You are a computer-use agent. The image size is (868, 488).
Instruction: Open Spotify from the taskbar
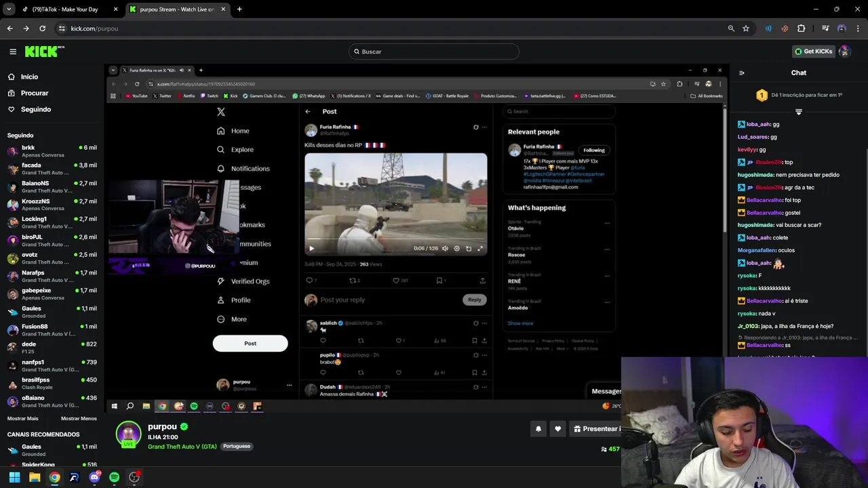coord(114,477)
